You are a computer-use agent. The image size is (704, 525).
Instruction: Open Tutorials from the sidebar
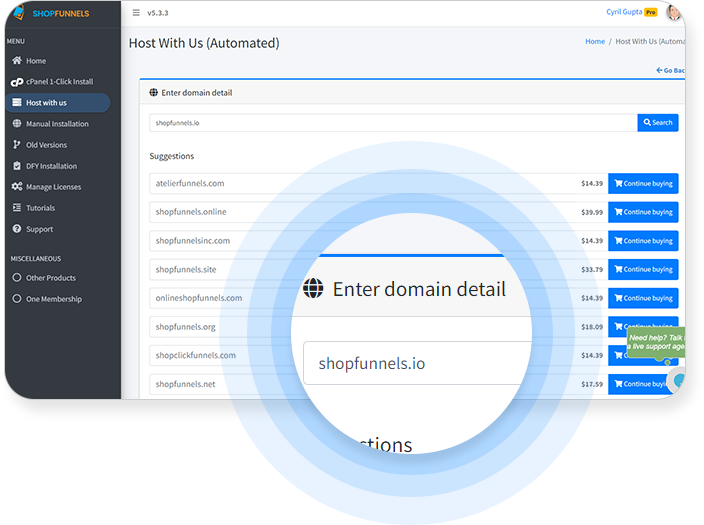[x=40, y=208]
